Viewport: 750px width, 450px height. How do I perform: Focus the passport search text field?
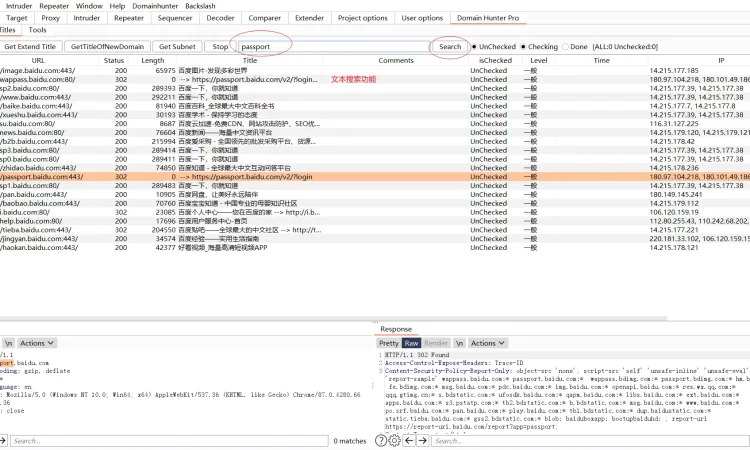click(333, 46)
